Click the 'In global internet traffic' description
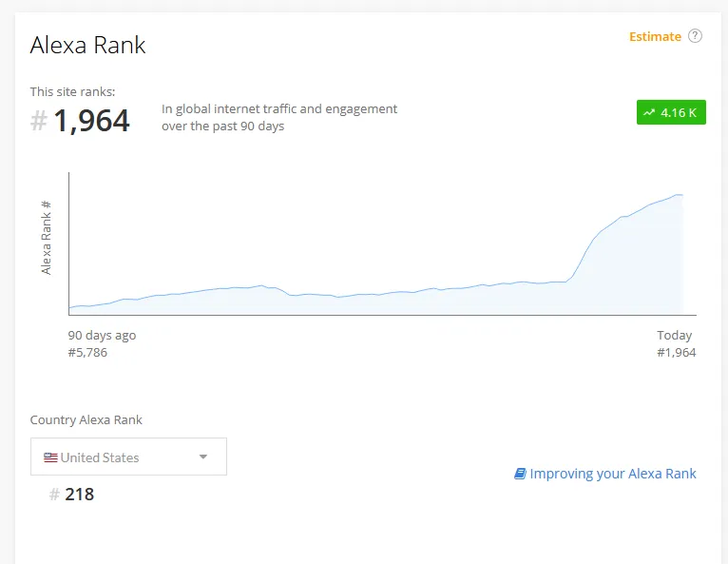This screenshot has width=728, height=564. click(279, 118)
